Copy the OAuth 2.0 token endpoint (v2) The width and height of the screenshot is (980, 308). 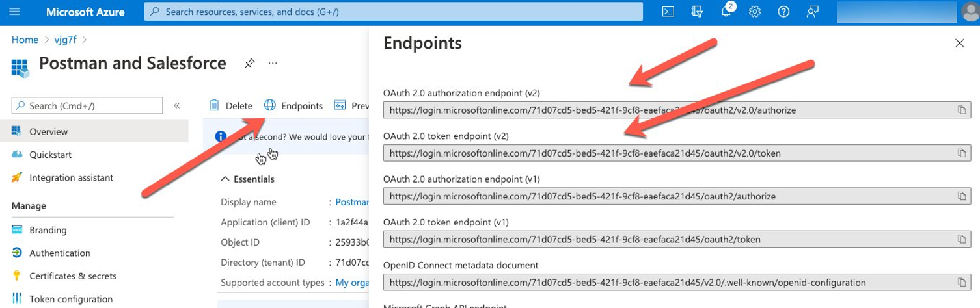coord(961,153)
